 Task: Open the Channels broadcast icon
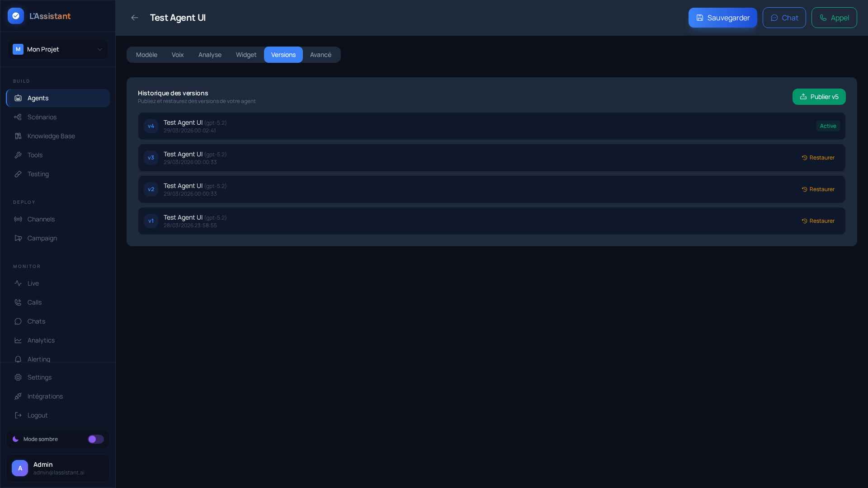pos(18,219)
